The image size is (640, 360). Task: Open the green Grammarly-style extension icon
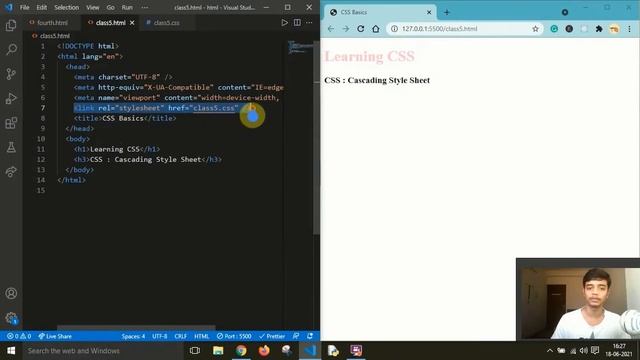click(x=554, y=29)
